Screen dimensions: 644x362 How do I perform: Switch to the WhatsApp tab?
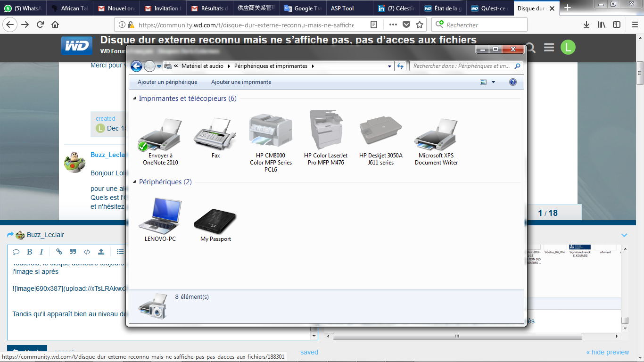pyautogui.click(x=24, y=8)
